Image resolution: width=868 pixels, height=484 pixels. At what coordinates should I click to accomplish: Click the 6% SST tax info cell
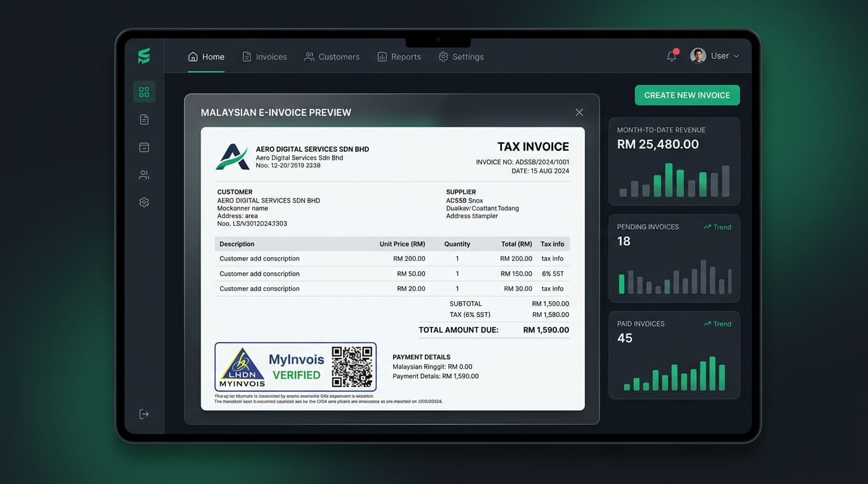tap(553, 274)
